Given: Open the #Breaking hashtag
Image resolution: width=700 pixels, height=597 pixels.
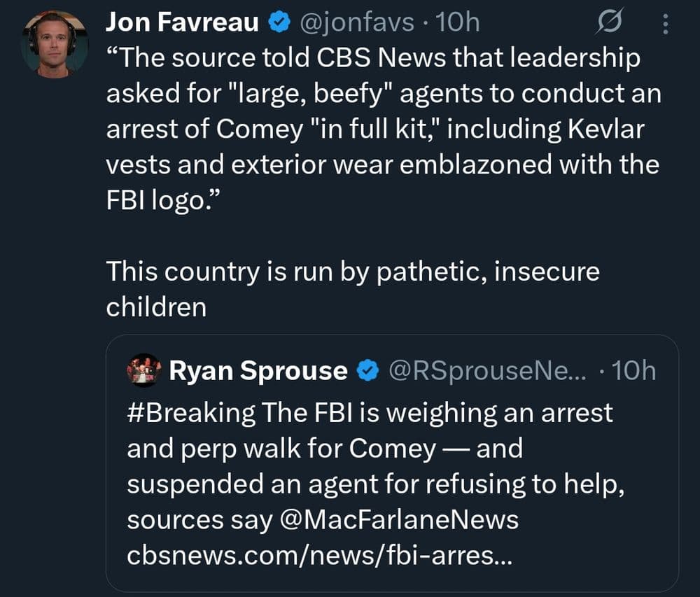Looking at the screenshot, I should [x=191, y=412].
